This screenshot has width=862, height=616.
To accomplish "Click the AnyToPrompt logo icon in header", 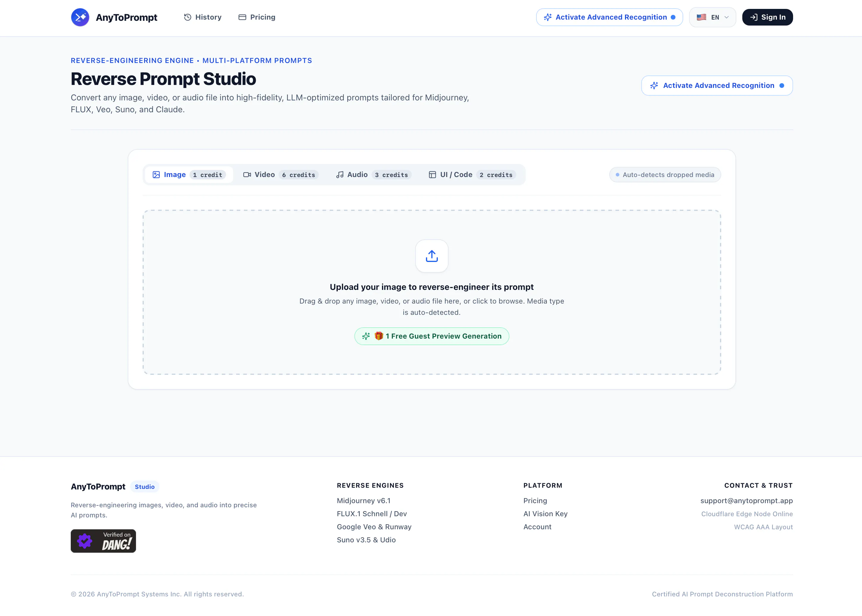I will (80, 17).
